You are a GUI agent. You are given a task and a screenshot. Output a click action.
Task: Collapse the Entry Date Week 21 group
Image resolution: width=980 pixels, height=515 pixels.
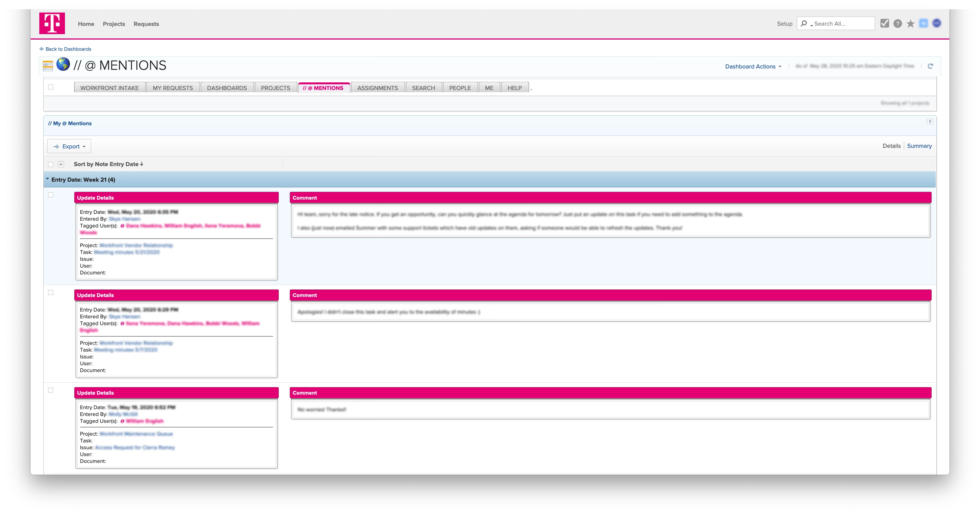tap(47, 179)
